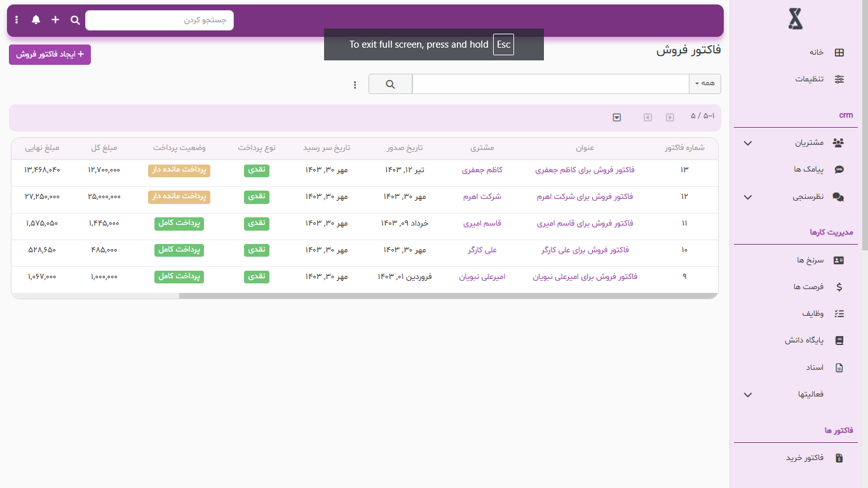The height and width of the screenshot is (488, 868).
Task: Open invoice فاکتور فروش برای کاظم جعفری
Action: (585, 170)
